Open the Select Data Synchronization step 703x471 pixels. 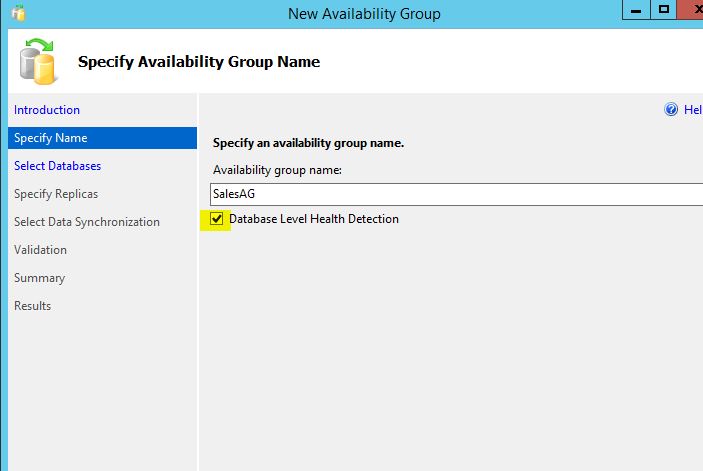coord(87,222)
